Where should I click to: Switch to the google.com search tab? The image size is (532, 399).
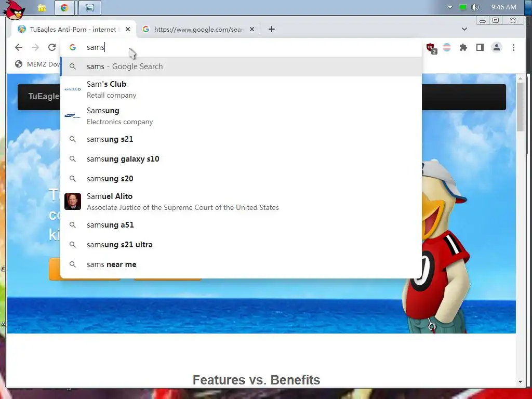[x=198, y=29]
